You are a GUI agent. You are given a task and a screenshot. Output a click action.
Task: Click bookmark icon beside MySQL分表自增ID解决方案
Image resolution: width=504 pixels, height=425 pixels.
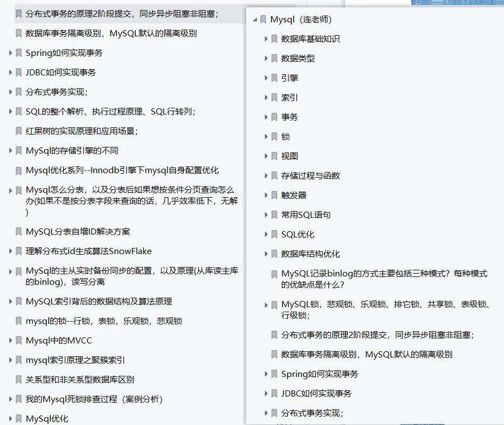point(18,232)
